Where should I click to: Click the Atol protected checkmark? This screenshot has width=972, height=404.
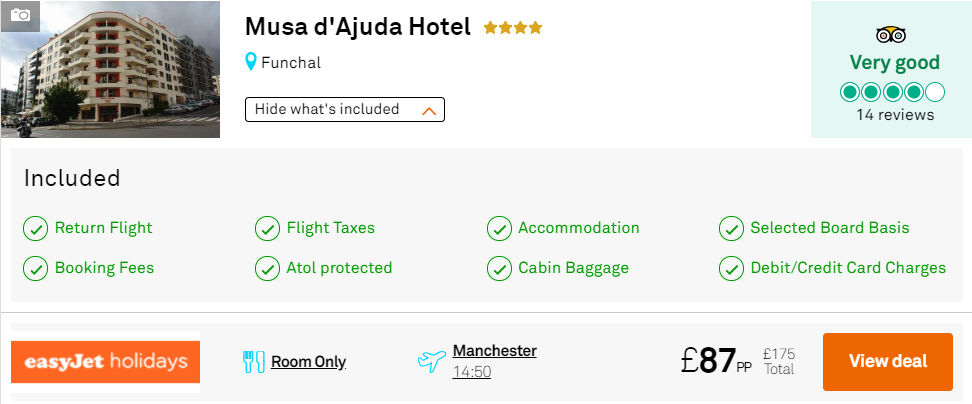(267, 269)
